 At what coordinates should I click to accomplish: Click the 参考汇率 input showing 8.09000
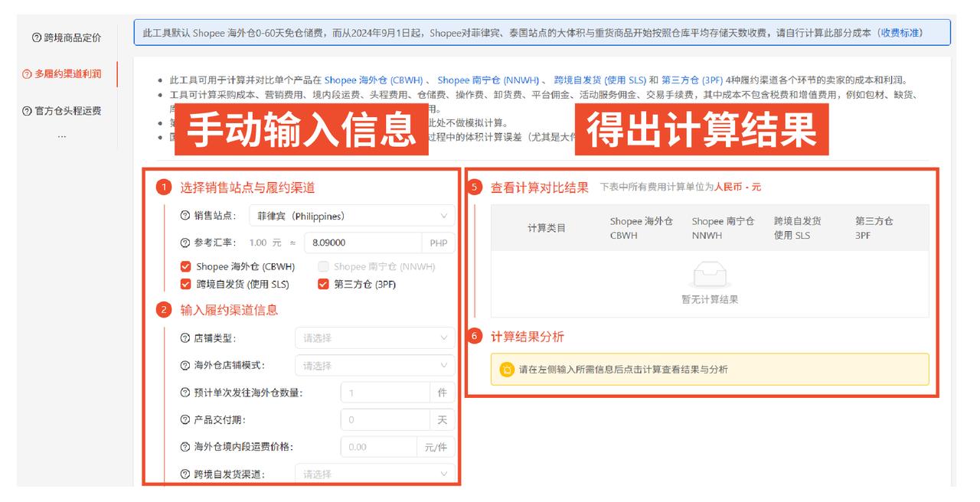[362, 243]
